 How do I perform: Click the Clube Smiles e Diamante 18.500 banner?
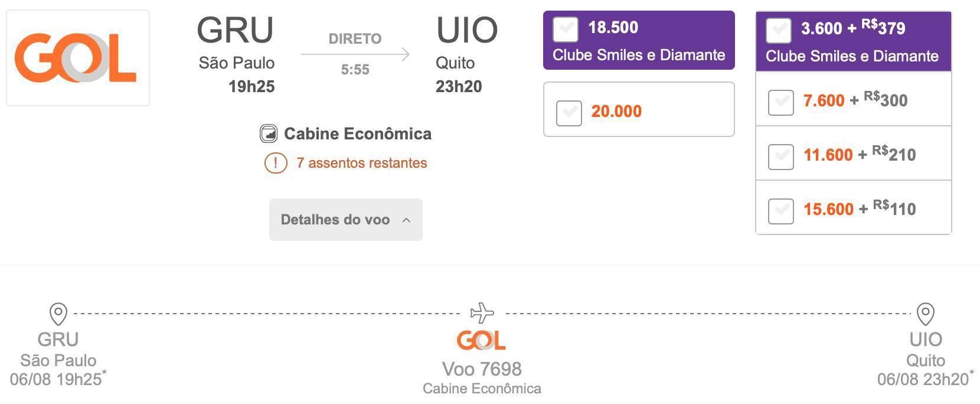click(x=639, y=40)
